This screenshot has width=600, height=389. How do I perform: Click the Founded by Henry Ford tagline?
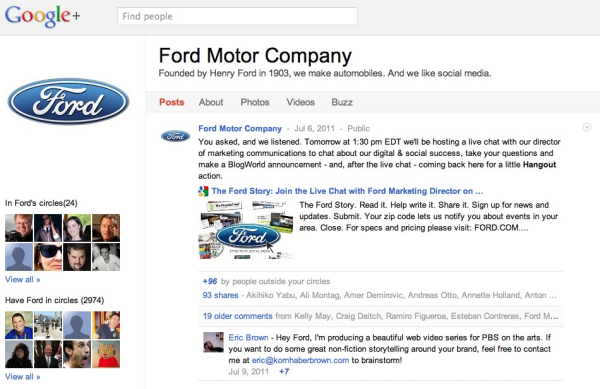(x=325, y=73)
